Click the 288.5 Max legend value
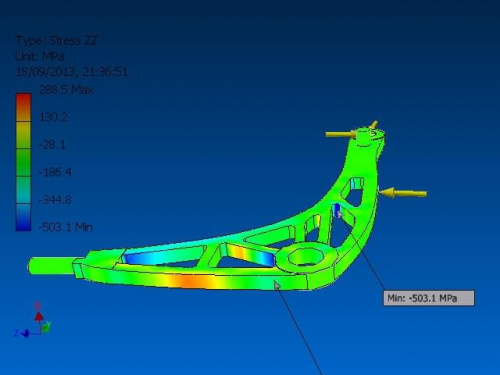This screenshot has width=500, height=375. point(66,89)
